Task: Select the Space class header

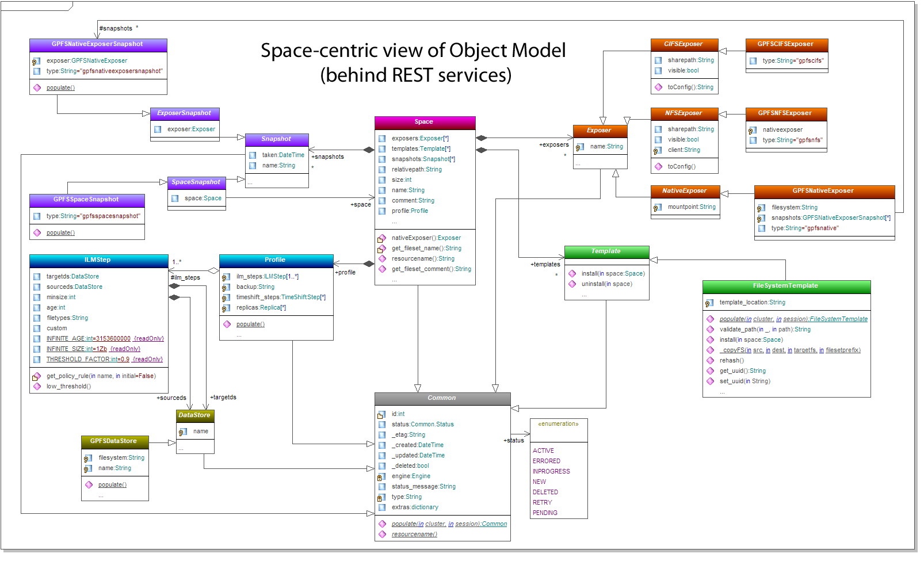Action: 425,122
